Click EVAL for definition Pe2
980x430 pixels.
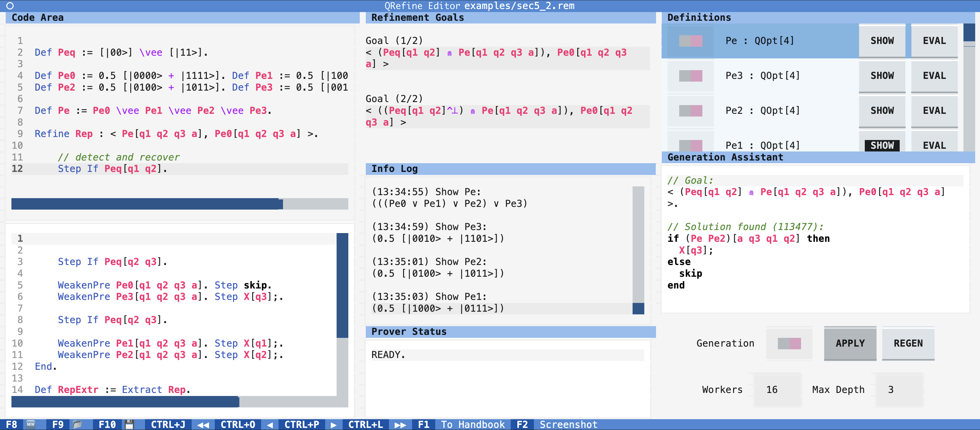(x=934, y=111)
